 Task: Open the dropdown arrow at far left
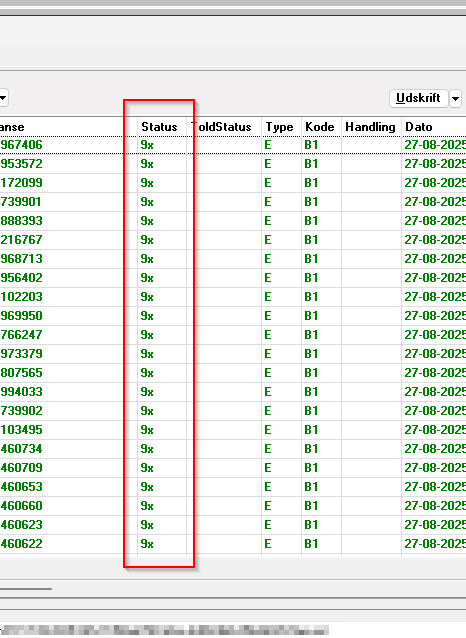tap(3, 98)
